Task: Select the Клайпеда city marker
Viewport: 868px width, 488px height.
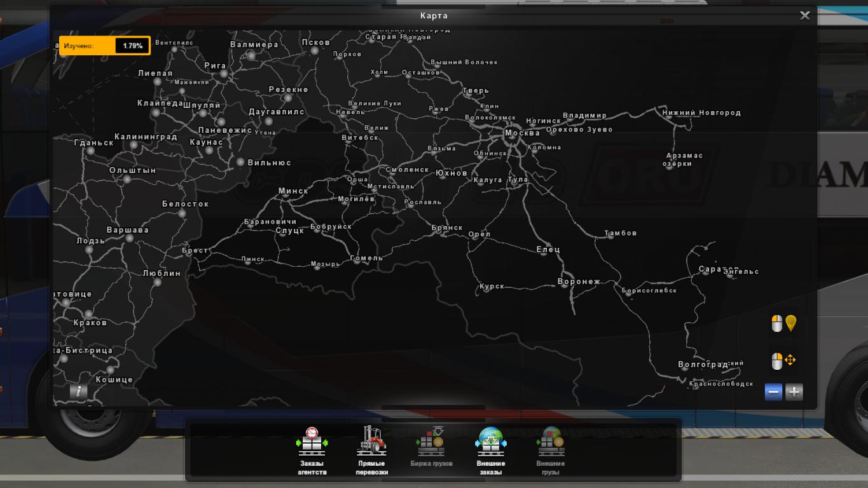Action: (156, 112)
